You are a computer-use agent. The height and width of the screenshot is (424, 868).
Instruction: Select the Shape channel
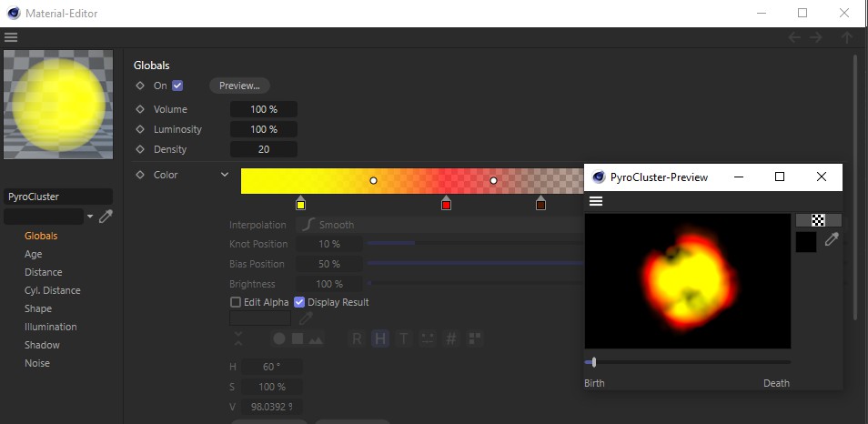38,308
